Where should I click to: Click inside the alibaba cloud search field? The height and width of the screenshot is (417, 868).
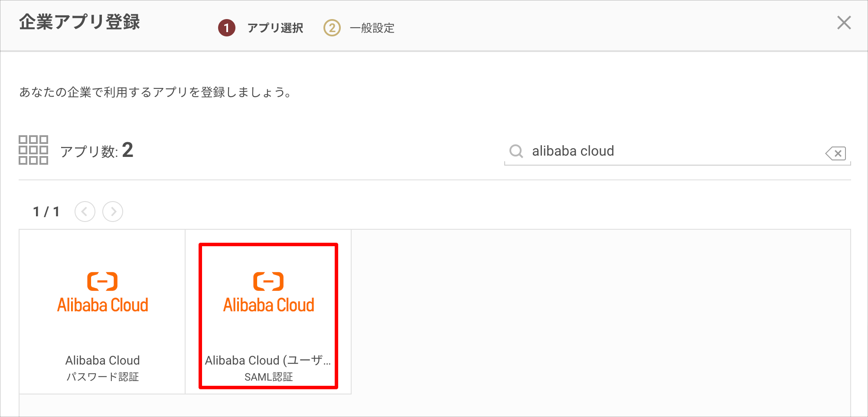(650, 151)
